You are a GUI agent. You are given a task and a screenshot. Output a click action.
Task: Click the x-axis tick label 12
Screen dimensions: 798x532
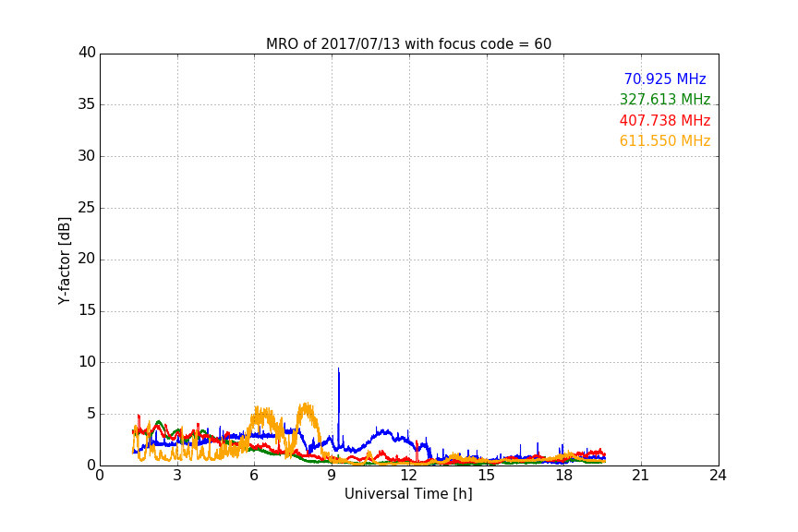409,476
